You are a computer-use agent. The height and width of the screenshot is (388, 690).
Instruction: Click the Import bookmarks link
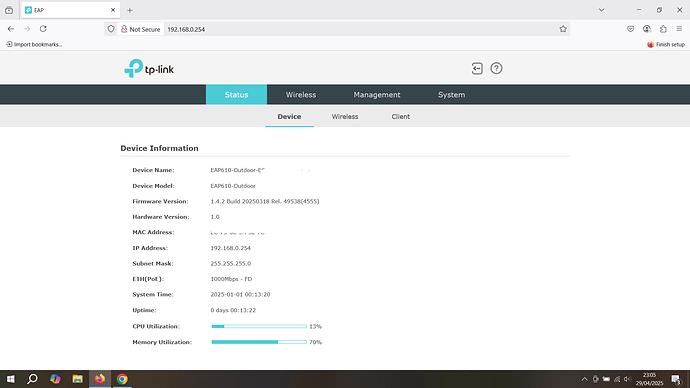click(34, 44)
